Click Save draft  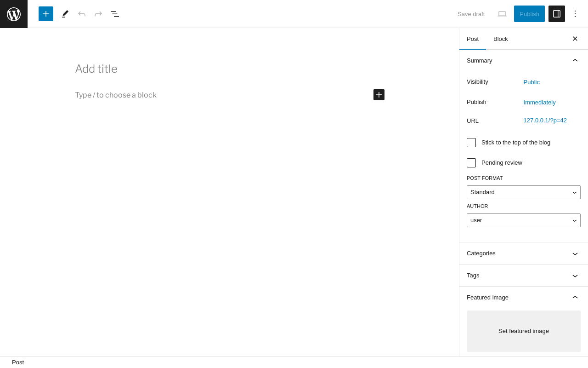point(471,14)
